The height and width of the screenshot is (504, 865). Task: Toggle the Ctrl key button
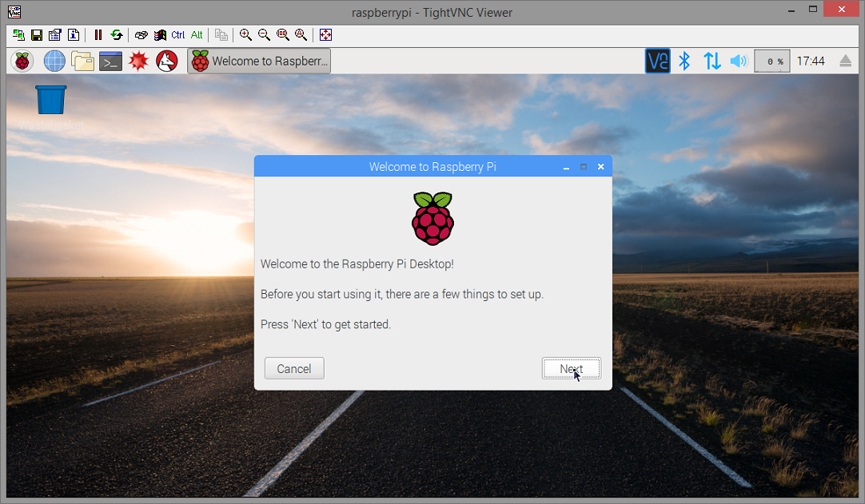point(178,35)
